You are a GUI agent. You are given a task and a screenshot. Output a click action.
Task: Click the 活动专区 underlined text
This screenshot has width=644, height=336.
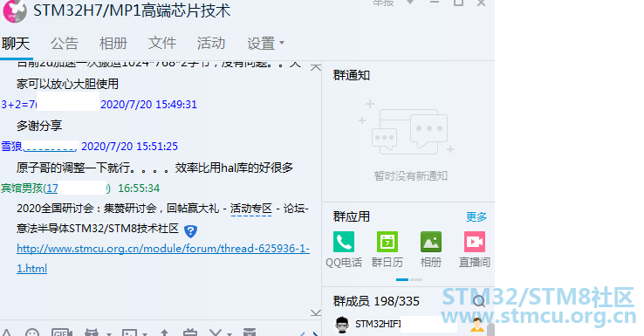[251, 209]
